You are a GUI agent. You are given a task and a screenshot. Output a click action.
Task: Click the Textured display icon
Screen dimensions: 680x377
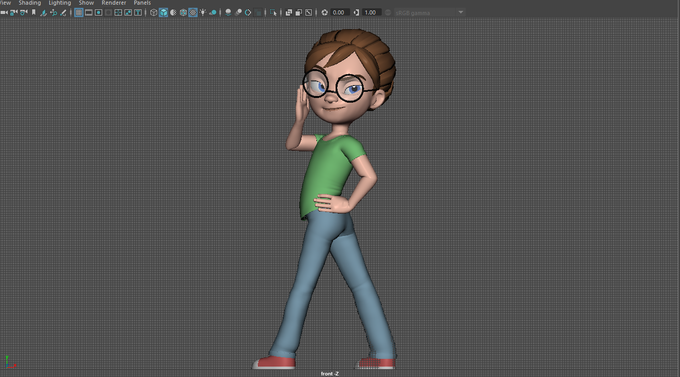(193, 13)
